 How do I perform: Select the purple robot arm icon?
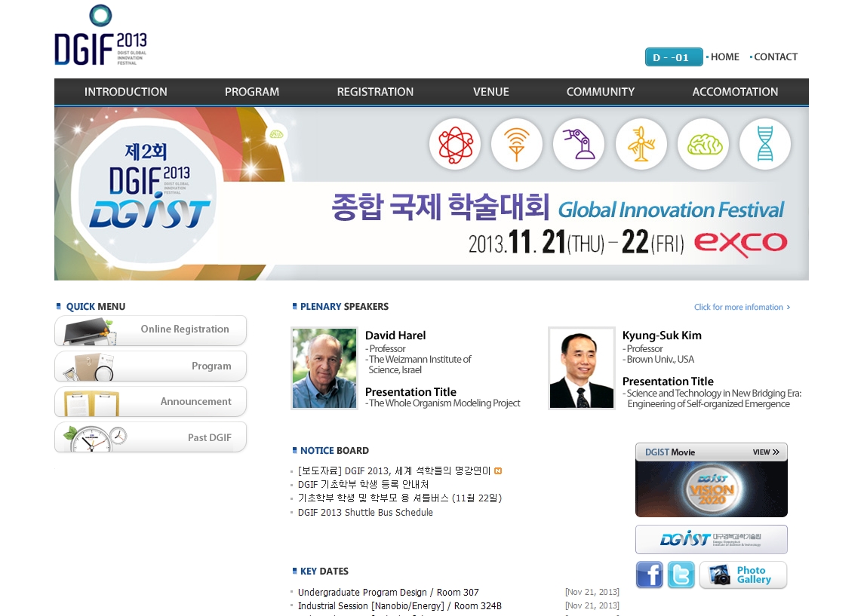coord(579,144)
